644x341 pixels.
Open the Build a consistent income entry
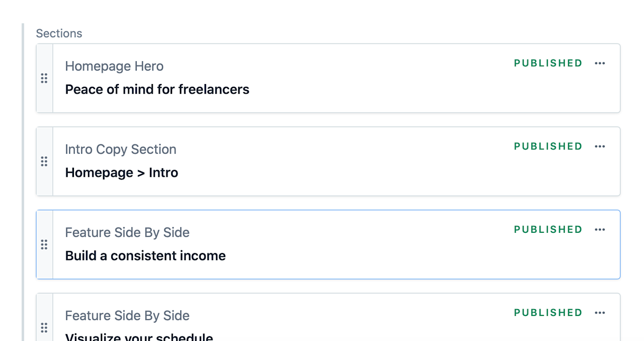click(145, 256)
